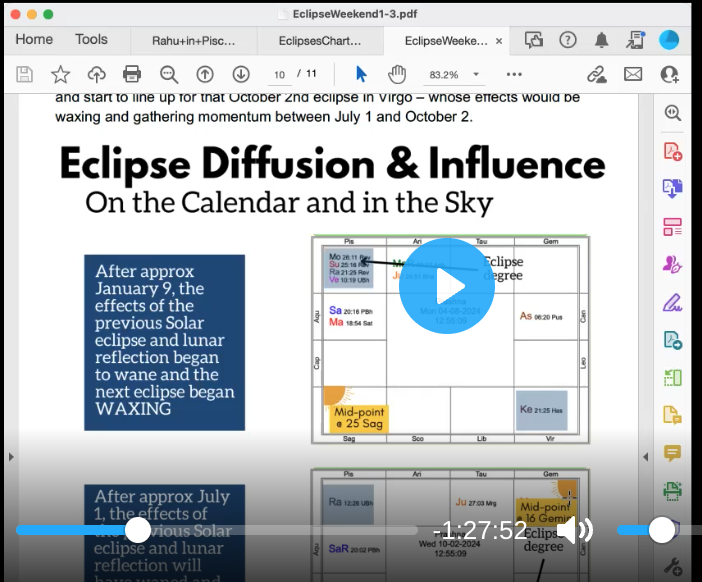Screen dimensions: 702x582
Task: Upload file using cloud upload icon
Action: [x=97, y=74]
